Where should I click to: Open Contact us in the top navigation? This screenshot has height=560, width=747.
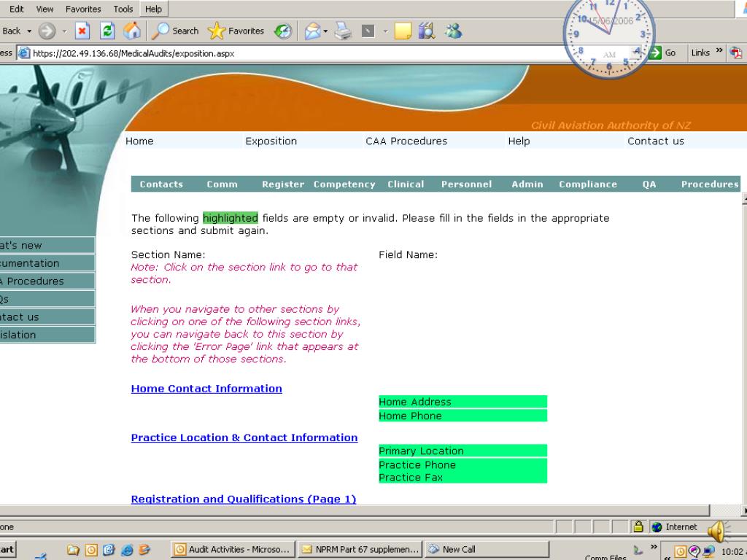coord(656,141)
